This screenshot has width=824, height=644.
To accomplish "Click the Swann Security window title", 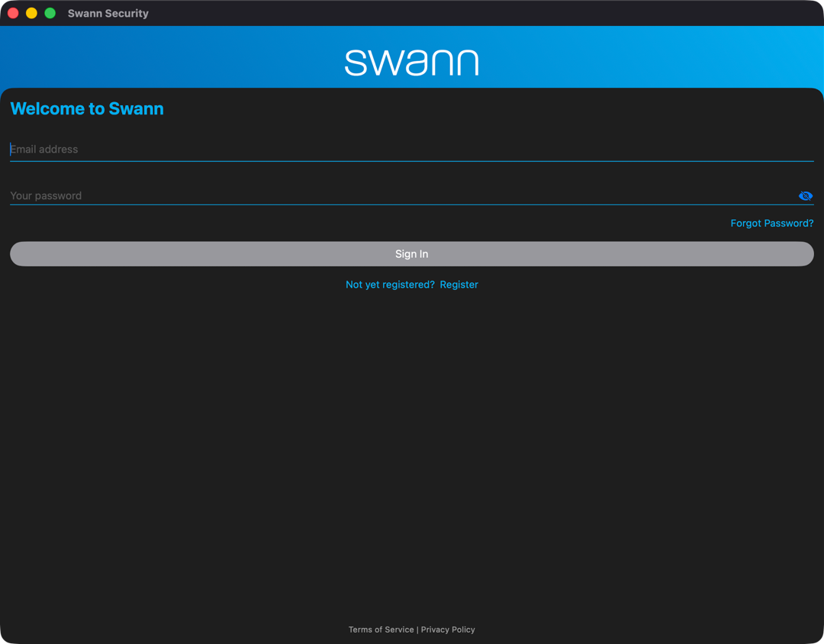I will click(x=108, y=13).
